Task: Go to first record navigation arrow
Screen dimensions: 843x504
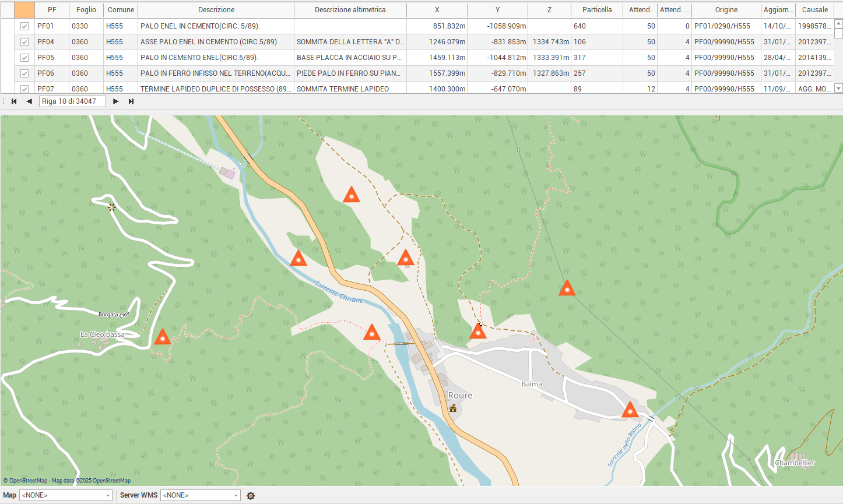Action: tap(14, 101)
